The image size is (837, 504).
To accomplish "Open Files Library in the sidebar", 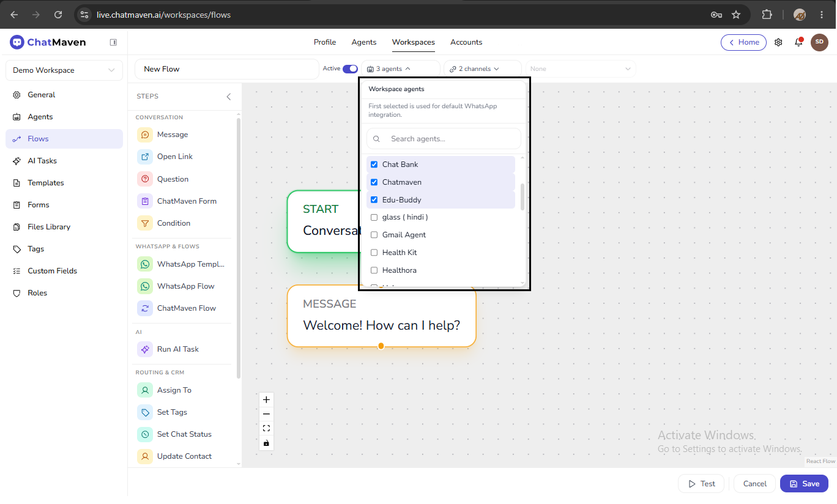I will click(x=64, y=227).
